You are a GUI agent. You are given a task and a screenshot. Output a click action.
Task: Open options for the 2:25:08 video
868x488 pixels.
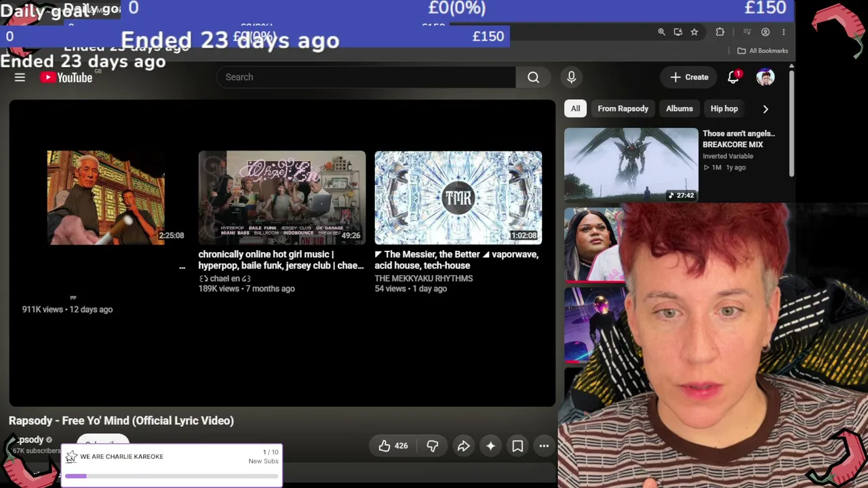click(182, 268)
